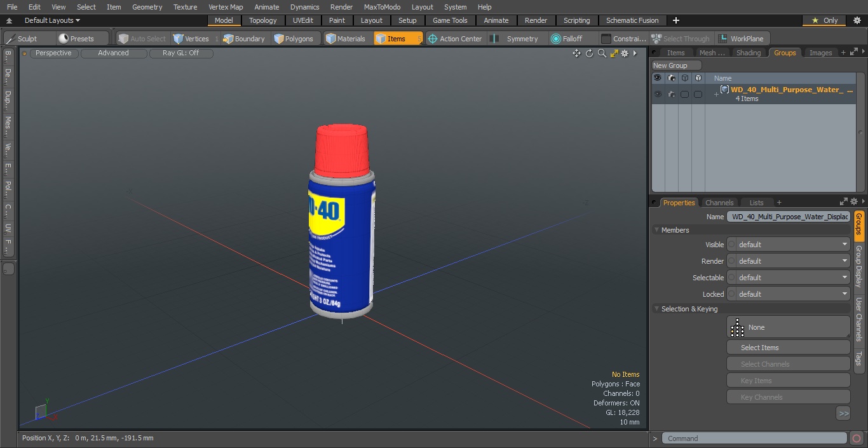Open the Presets browser
This screenshot has width=868, height=448.
click(76, 39)
